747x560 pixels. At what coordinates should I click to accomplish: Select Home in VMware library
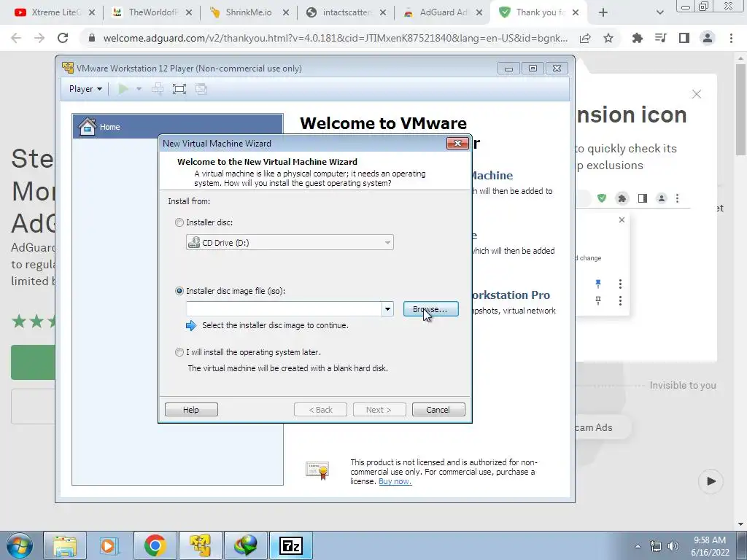177,127
